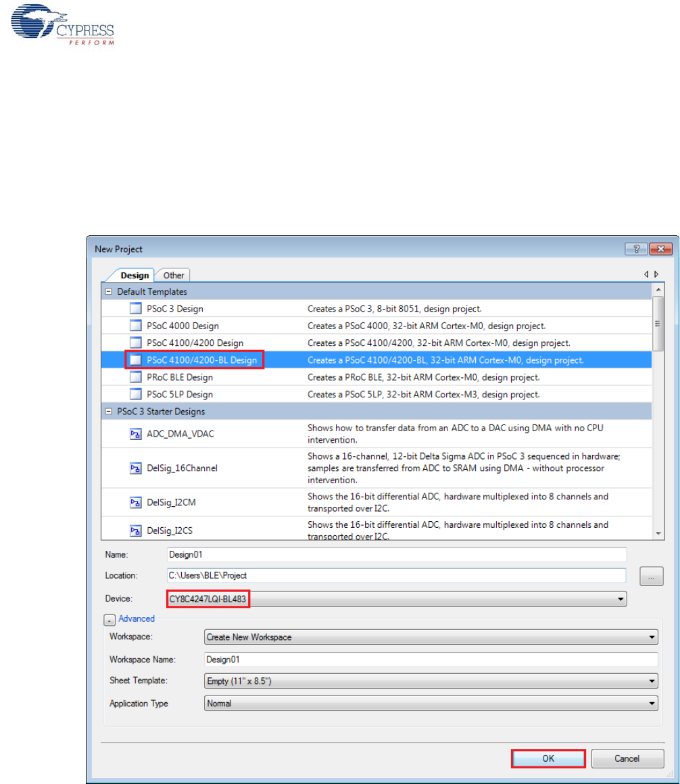The height and width of the screenshot is (784, 680).
Task: Open the Application Type dropdown
Action: point(652,704)
